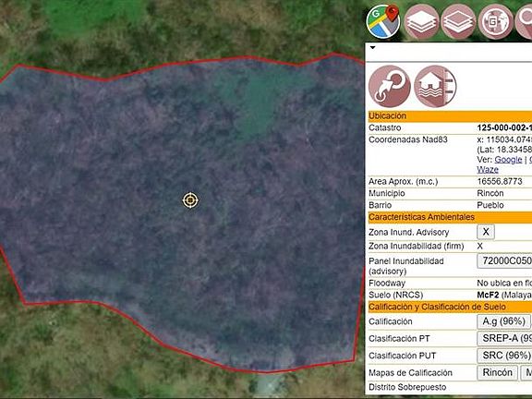Select the Municipio value Rincón
532x399 pixels.
point(490,193)
